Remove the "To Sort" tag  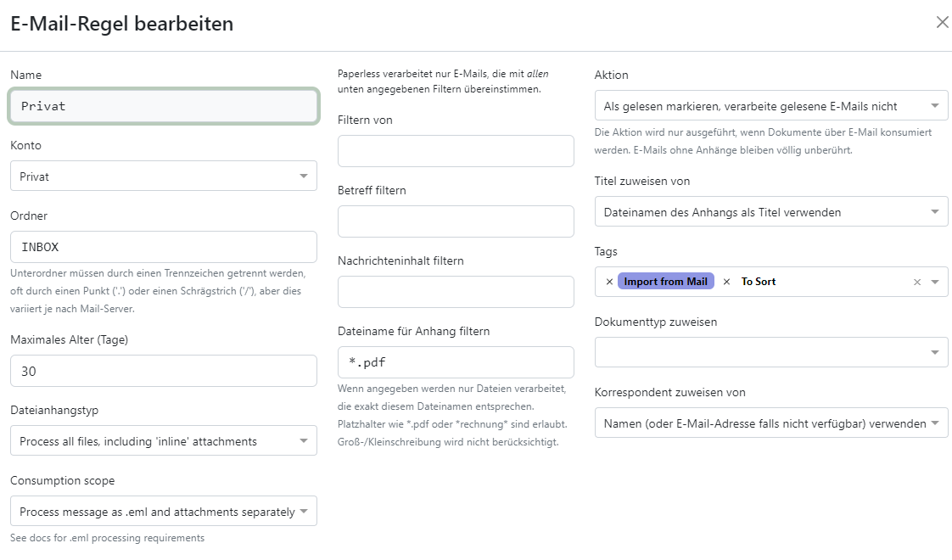[726, 281]
